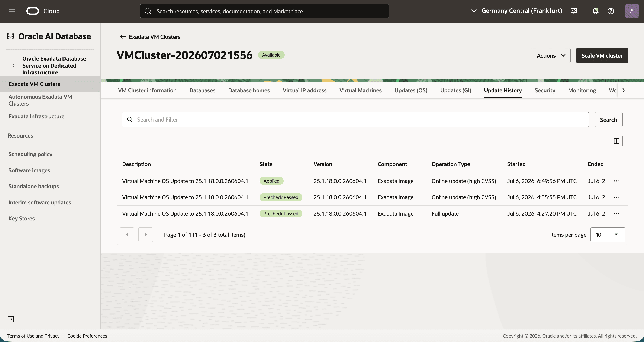
Task: Click the Description column header
Action: click(x=136, y=164)
